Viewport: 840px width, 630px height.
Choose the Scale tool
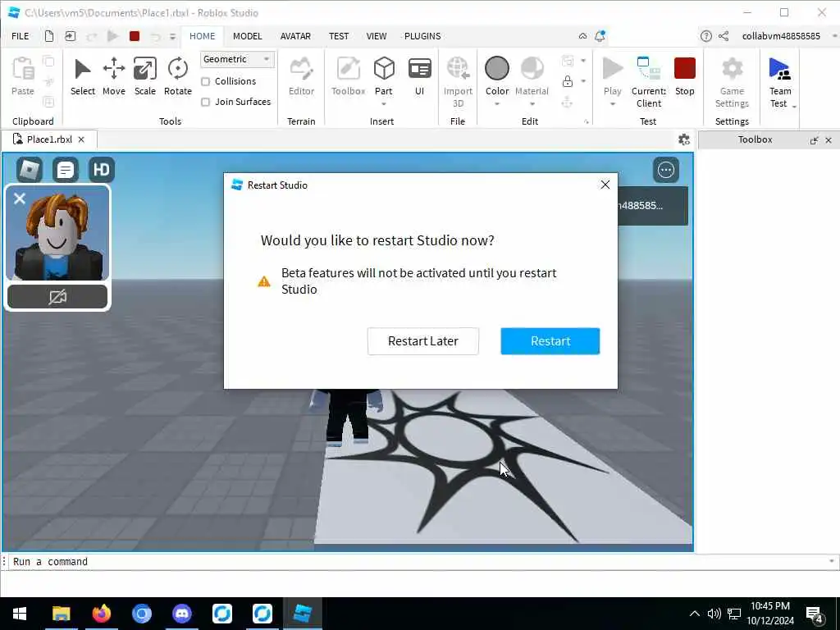pyautogui.click(x=144, y=69)
